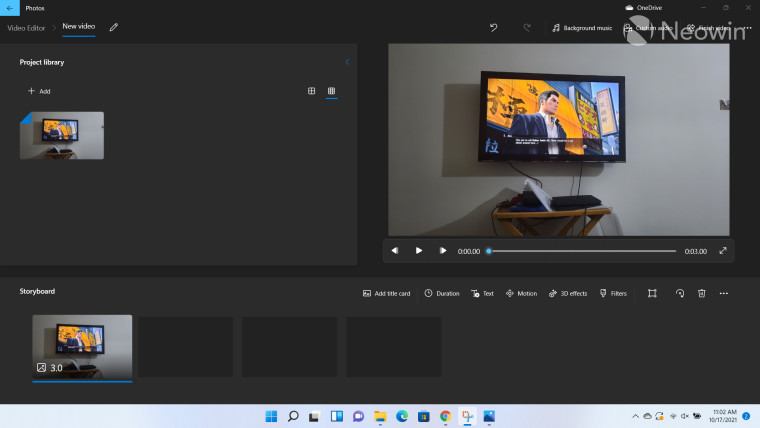Click the tray volume icon

[x=684, y=416]
